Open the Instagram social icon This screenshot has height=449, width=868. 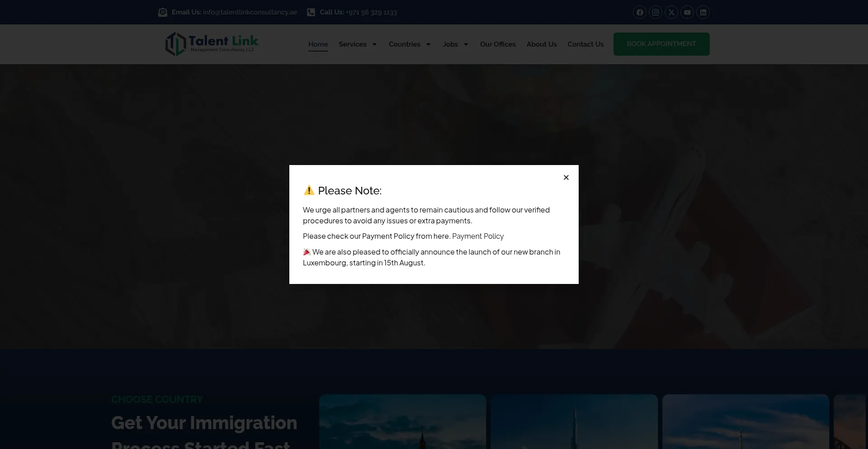click(x=655, y=12)
